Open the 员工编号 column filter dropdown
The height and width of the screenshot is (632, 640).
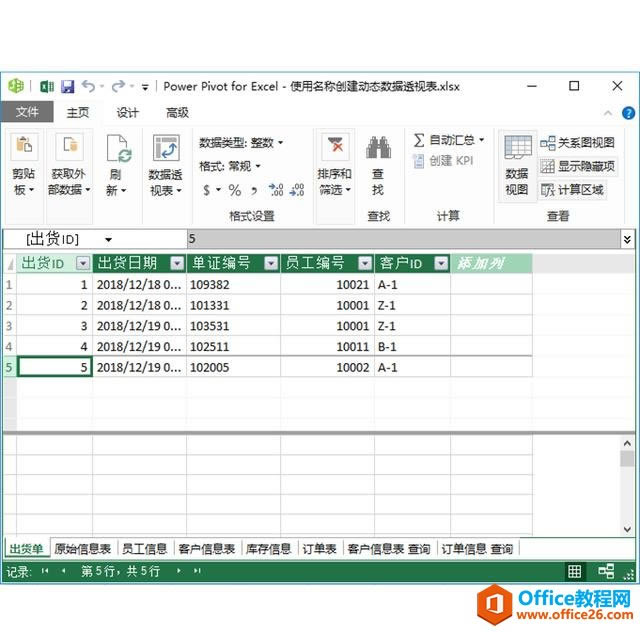click(365, 263)
